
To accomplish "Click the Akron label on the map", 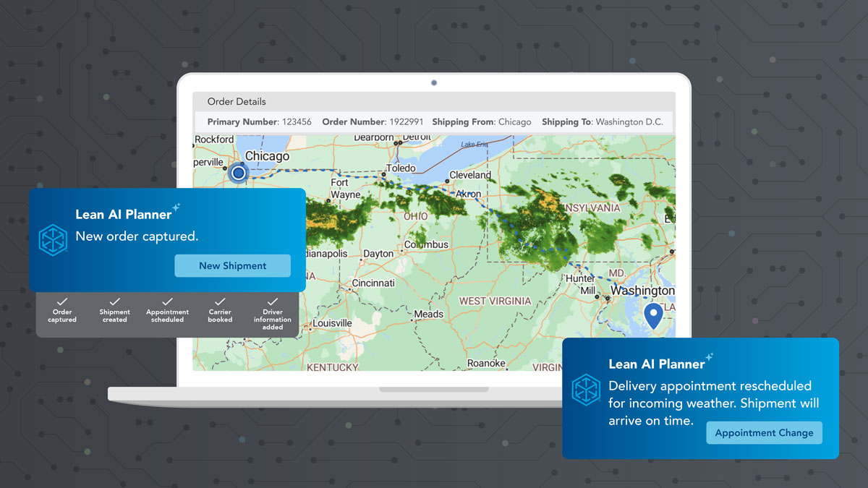I will pyautogui.click(x=467, y=194).
